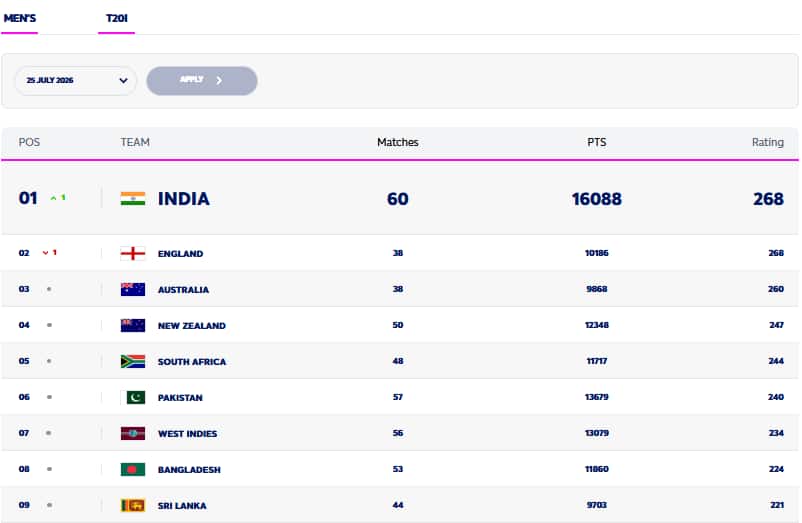Click the Pakistan flag icon
802x523 pixels.
tap(133, 397)
